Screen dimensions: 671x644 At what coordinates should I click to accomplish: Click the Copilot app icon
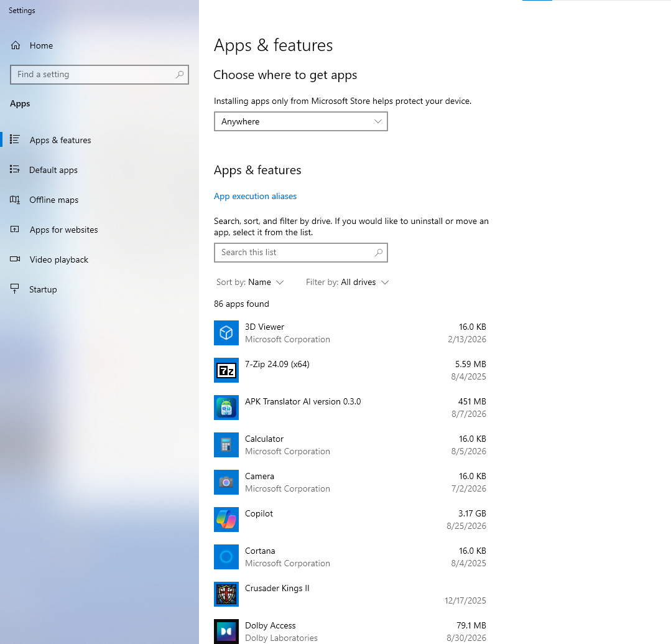(x=226, y=520)
